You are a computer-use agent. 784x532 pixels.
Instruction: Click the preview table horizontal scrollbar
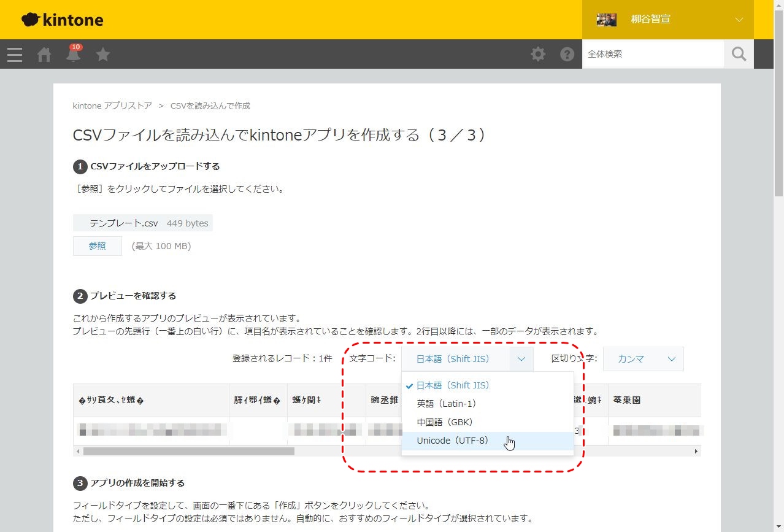(188, 451)
